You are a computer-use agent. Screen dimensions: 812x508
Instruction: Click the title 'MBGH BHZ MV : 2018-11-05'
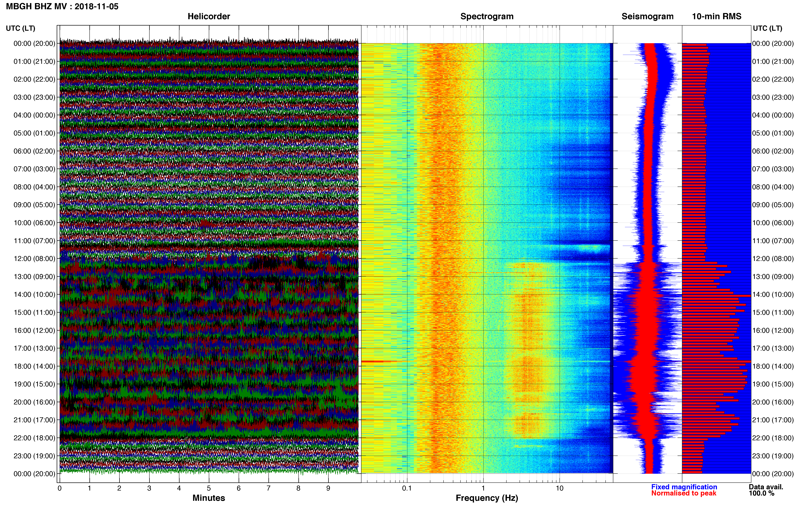coord(62,6)
